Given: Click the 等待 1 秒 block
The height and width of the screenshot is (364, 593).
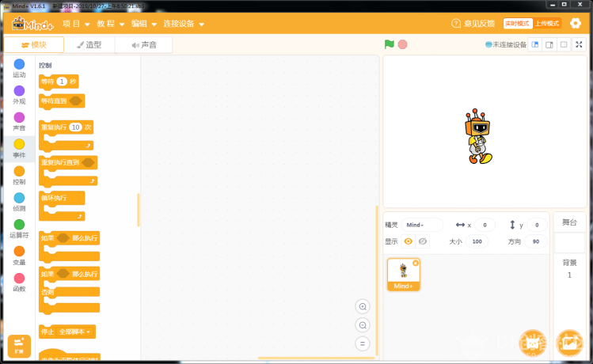Looking at the screenshot, I should 59,82.
